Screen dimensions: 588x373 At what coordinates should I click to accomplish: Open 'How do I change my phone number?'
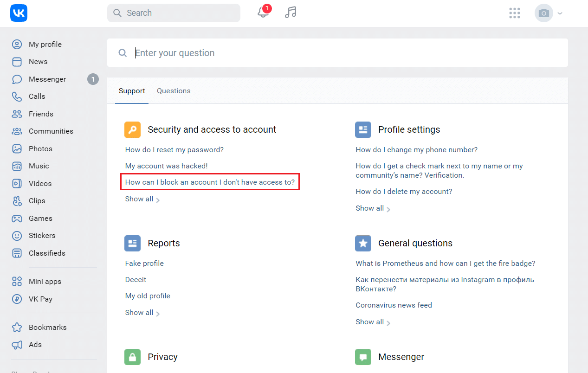coord(417,150)
